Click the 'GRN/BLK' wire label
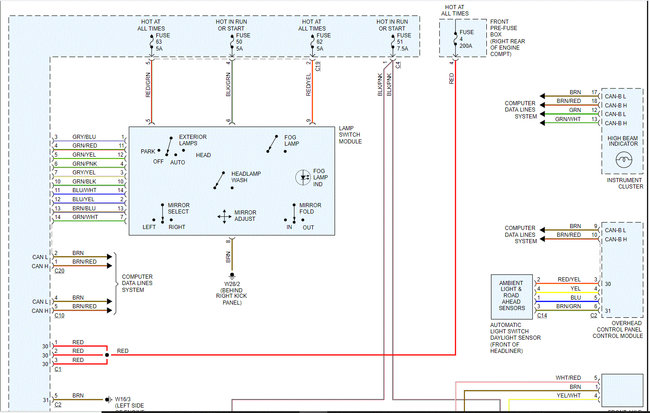Viewport: 650px width, 413px height. [84, 182]
